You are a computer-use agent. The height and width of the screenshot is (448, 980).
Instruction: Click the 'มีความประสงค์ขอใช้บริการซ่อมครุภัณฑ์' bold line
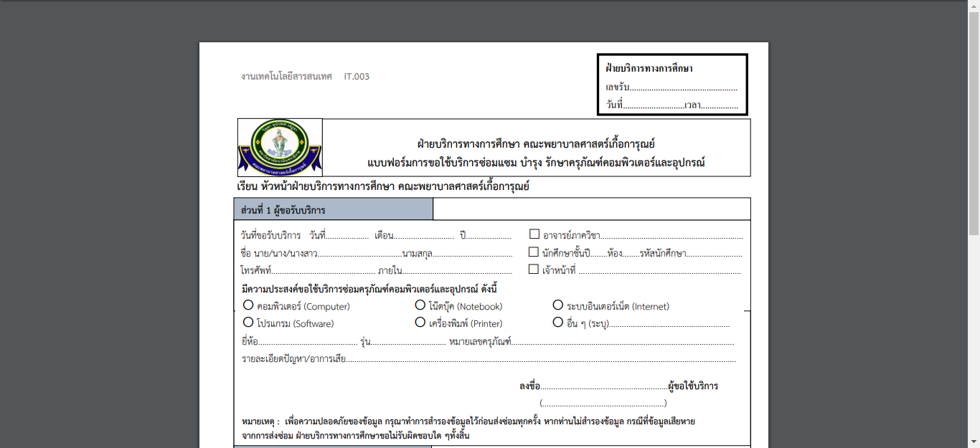pos(370,289)
